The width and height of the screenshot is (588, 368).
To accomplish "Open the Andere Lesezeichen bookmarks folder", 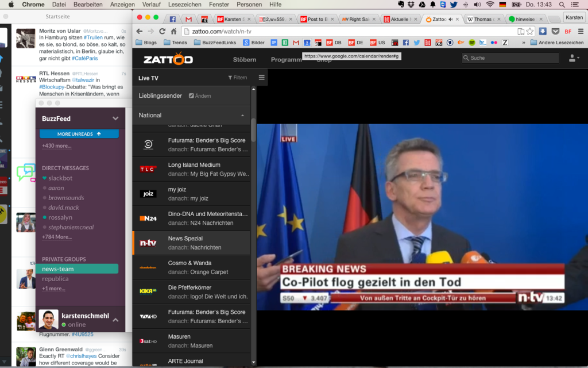I will pyautogui.click(x=557, y=43).
